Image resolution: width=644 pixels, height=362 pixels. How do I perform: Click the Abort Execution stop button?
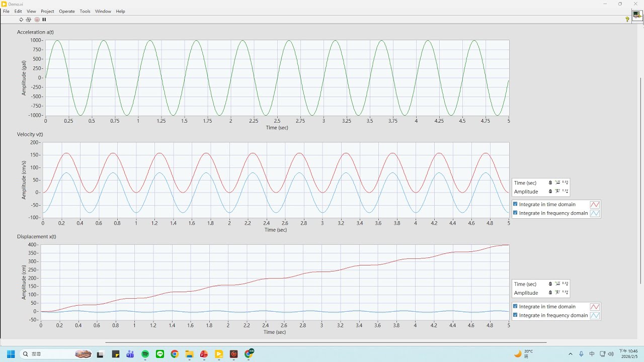tap(37, 20)
